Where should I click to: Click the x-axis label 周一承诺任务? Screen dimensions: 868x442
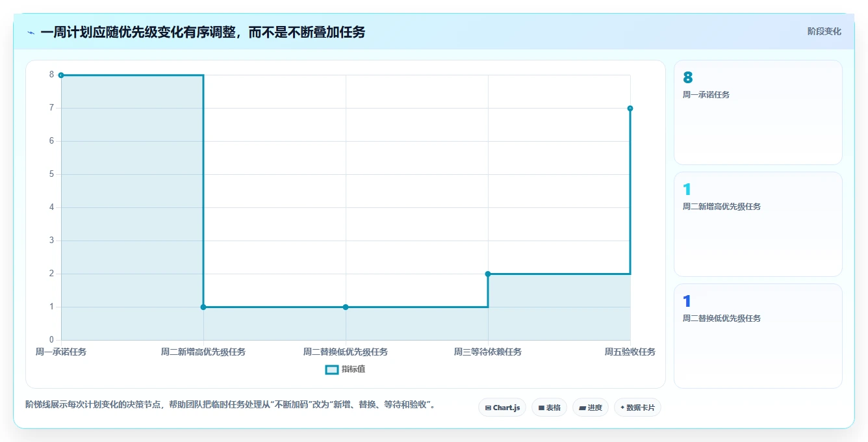(61, 352)
